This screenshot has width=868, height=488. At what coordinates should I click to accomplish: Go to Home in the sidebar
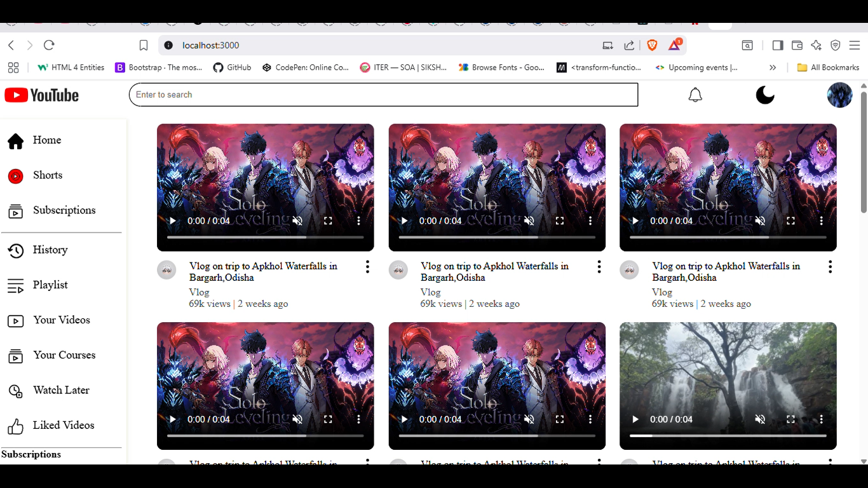pos(34,140)
